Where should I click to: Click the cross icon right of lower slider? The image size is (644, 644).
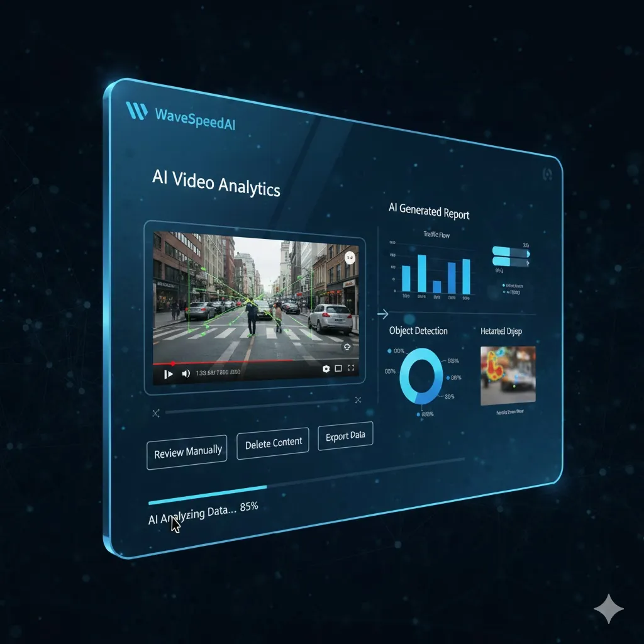coord(358,399)
